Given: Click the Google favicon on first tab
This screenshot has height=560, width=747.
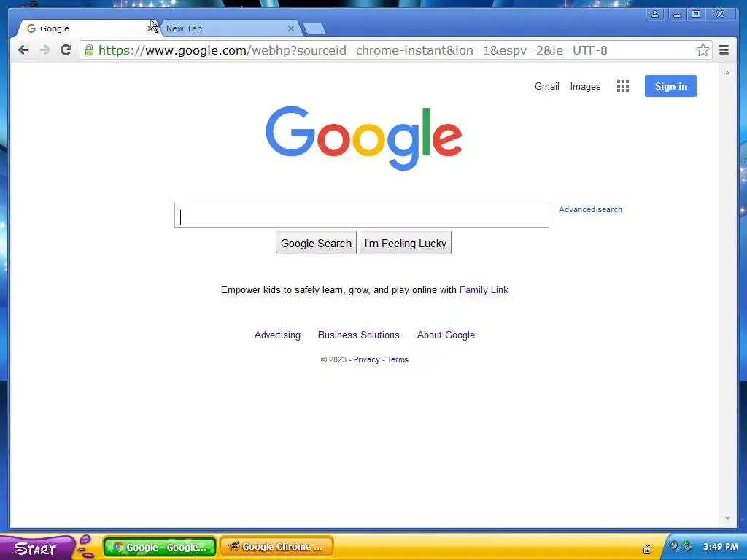Looking at the screenshot, I should coord(31,28).
